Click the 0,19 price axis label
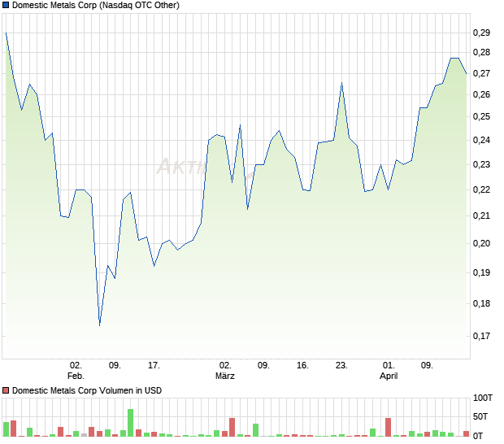The width and height of the screenshot is (504, 444). (x=481, y=272)
